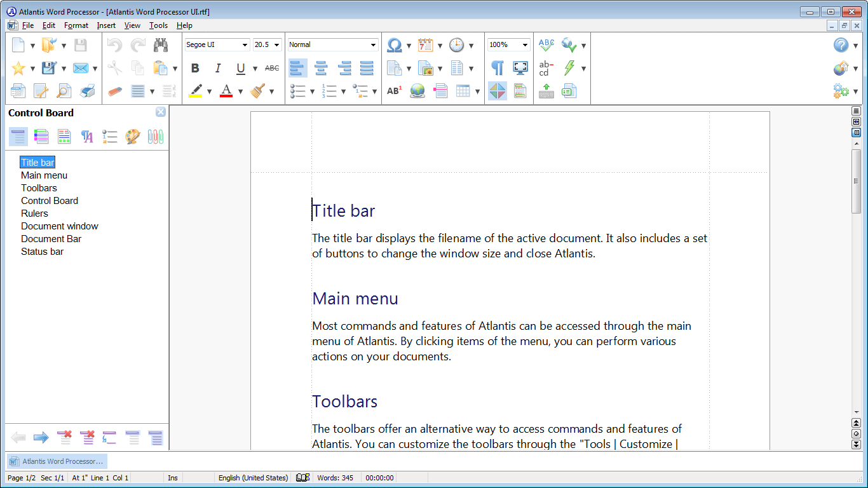Click the Fullscreen monitor icon

click(520, 68)
